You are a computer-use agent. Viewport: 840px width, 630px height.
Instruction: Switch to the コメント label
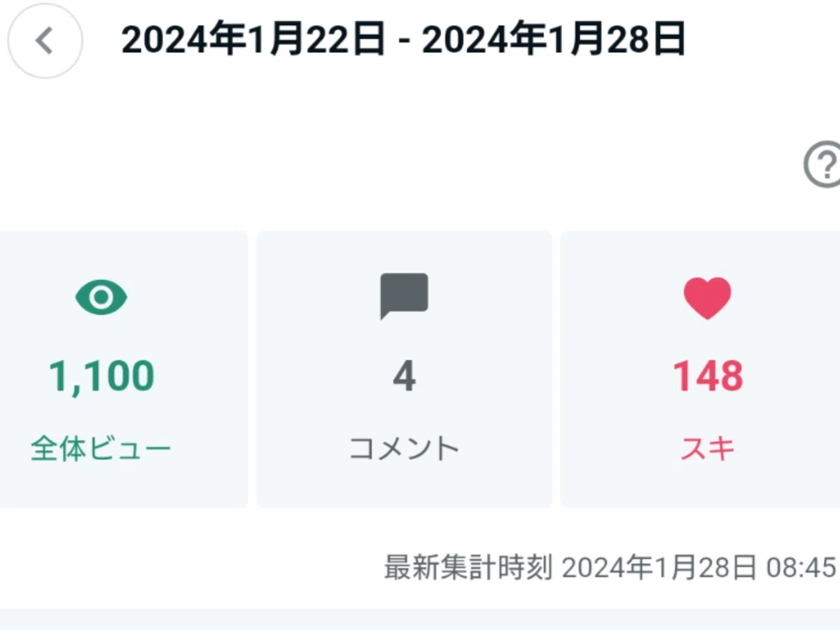pos(404,449)
